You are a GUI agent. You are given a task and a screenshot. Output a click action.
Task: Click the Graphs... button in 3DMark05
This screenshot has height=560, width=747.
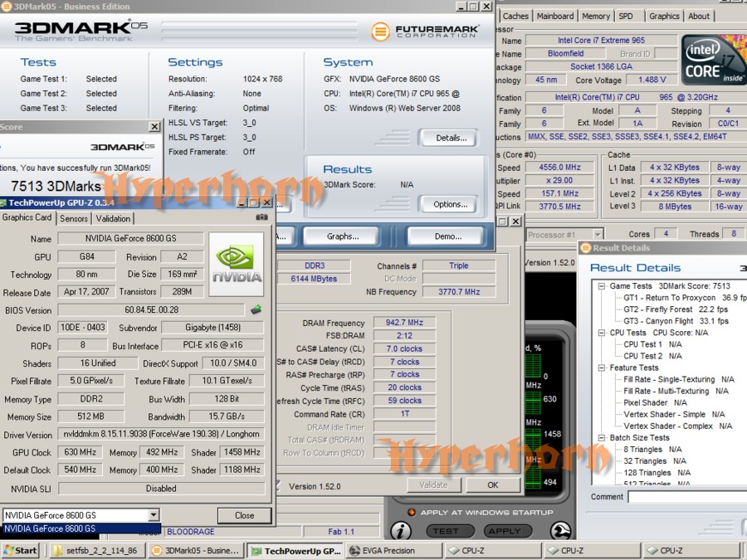(x=343, y=236)
